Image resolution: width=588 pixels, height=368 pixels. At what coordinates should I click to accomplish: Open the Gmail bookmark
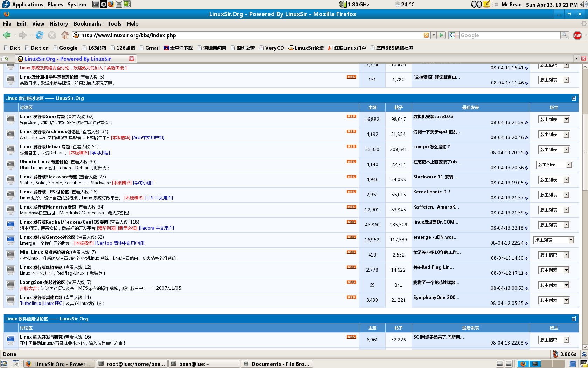[x=149, y=48]
